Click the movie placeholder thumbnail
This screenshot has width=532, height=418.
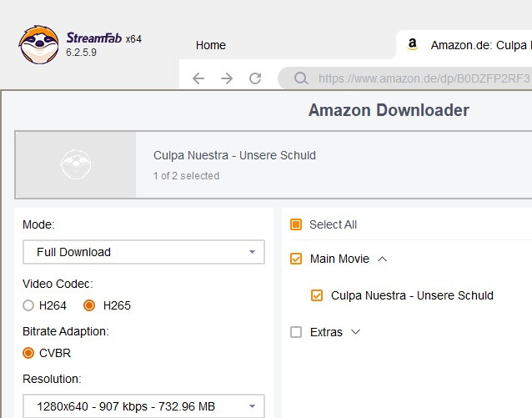pyautogui.click(x=76, y=164)
